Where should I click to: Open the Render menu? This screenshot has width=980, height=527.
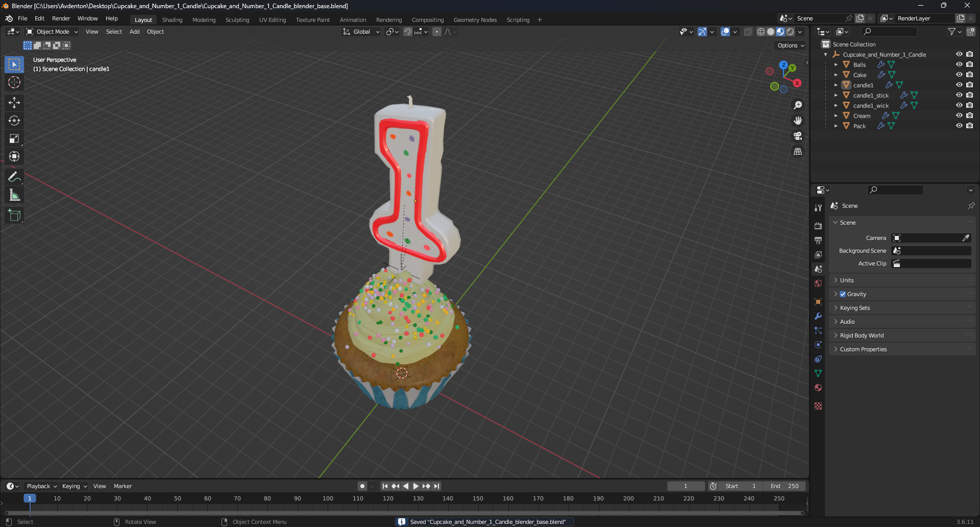[x=61, y=18]
